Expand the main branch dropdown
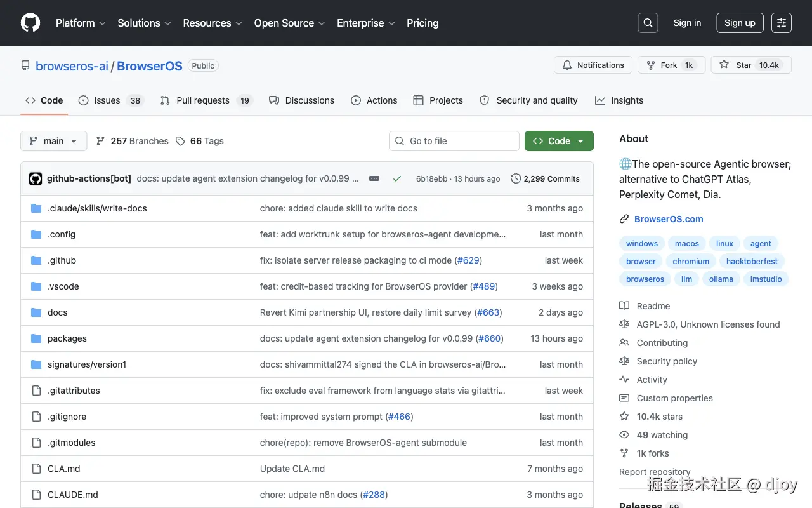The image size is (812, 508). (x=54, y=141)
